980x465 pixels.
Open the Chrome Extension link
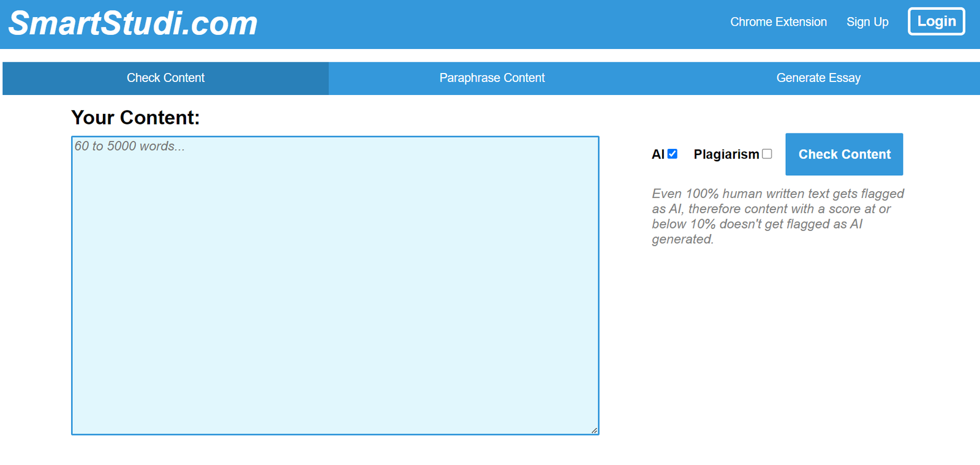(x=778, y=22)
